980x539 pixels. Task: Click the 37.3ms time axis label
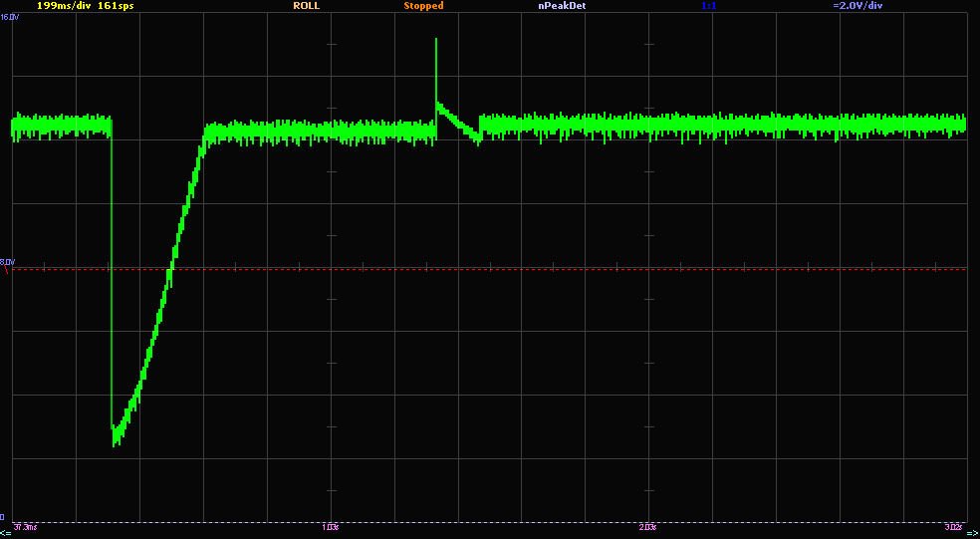24,526
